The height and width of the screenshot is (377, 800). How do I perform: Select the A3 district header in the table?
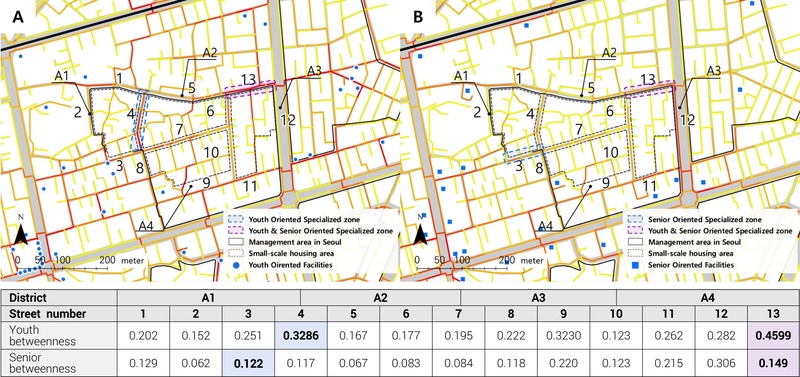point(538,297)
